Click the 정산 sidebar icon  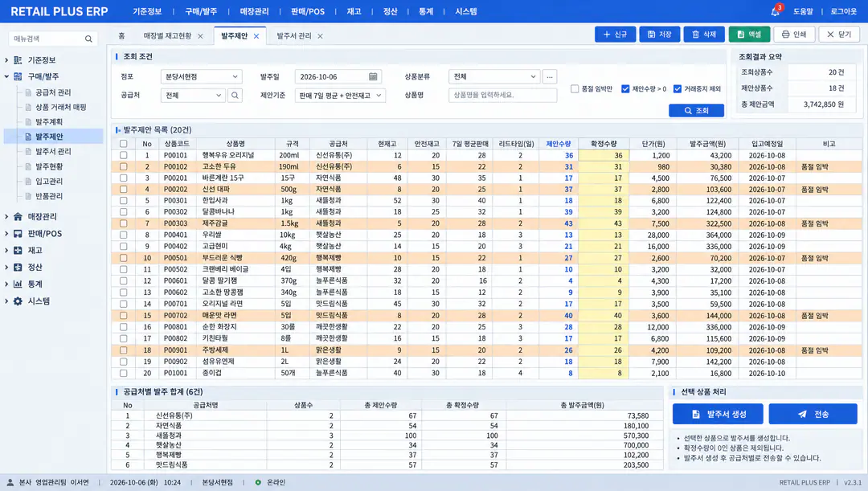[18, 267]
